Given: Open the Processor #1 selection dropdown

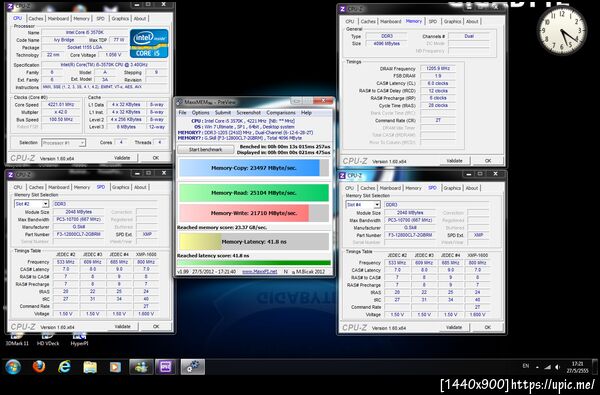Looking at the screenshot, I should (x=64, y=143).
